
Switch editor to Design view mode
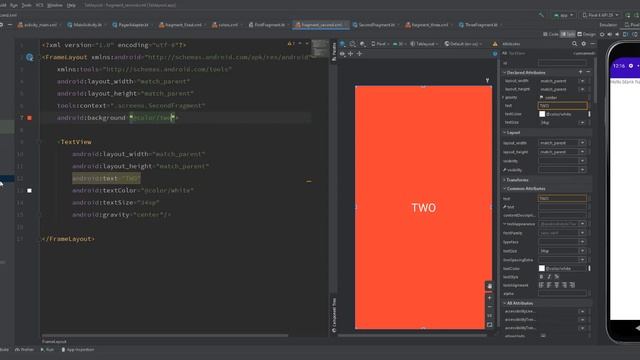tap(587, 34)
